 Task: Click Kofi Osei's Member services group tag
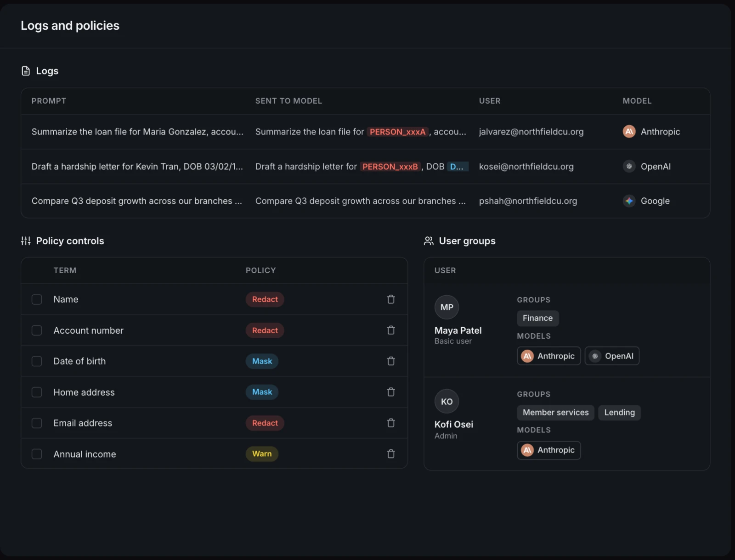click(x=555, y=413)
